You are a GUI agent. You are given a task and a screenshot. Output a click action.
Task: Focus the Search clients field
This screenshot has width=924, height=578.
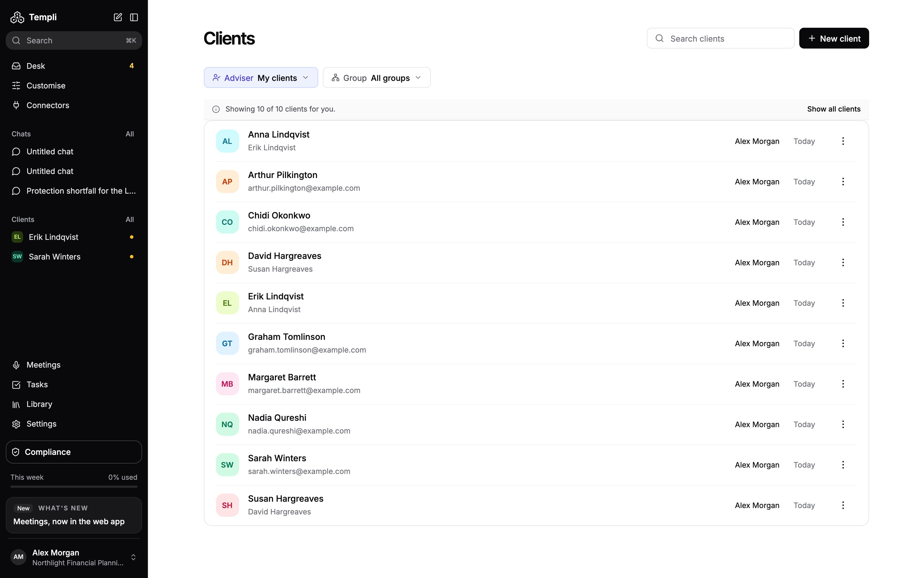coord(720,38)
